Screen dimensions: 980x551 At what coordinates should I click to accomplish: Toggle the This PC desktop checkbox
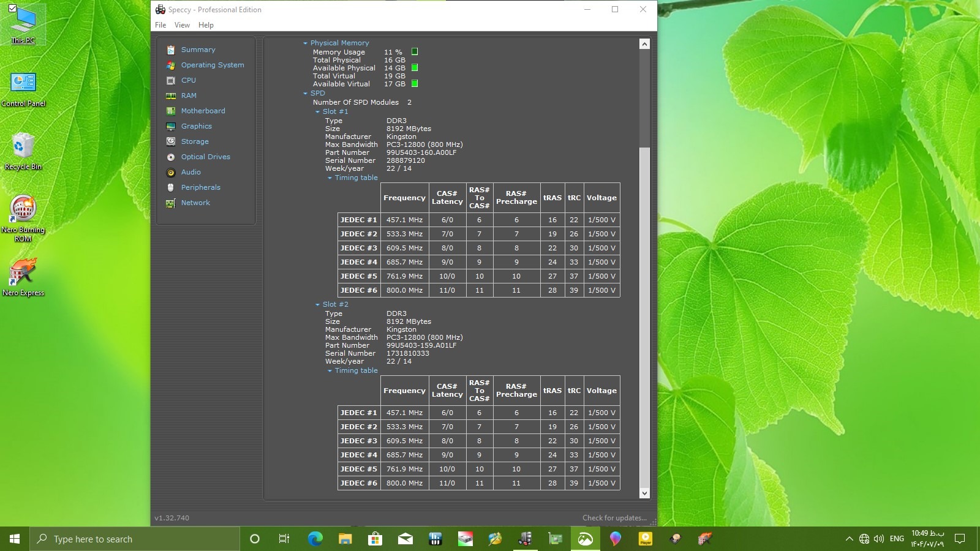(12, 9)
